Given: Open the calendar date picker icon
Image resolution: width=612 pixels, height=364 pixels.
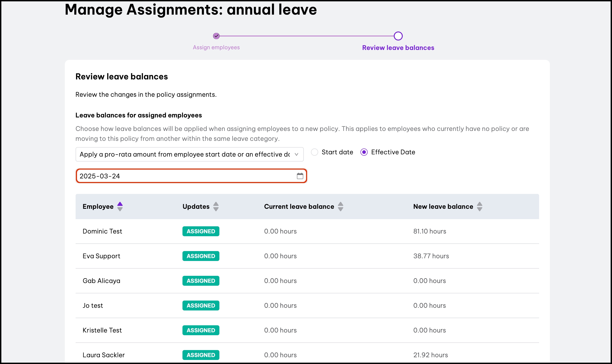Looking at the screenshot, I should tap(300, 176).
